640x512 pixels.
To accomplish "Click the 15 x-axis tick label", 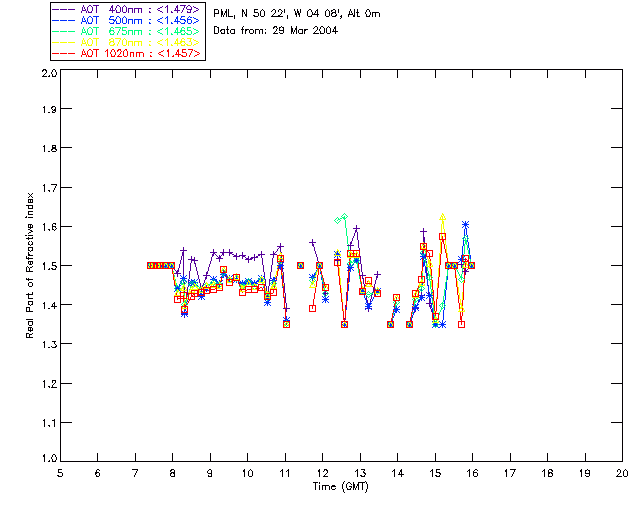I will pos(435,473).
